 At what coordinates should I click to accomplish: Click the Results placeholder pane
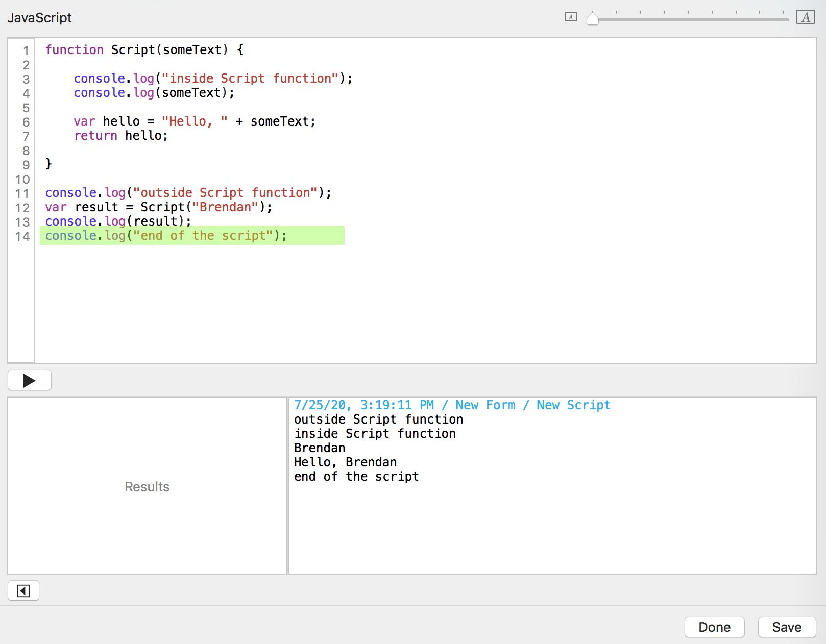coord(147,487)
